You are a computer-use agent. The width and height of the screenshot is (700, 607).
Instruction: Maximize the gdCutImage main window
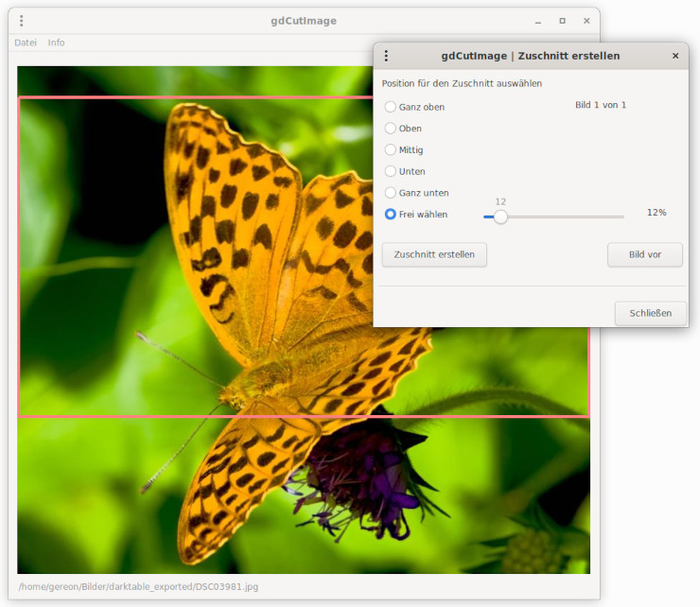pos(562,21)
